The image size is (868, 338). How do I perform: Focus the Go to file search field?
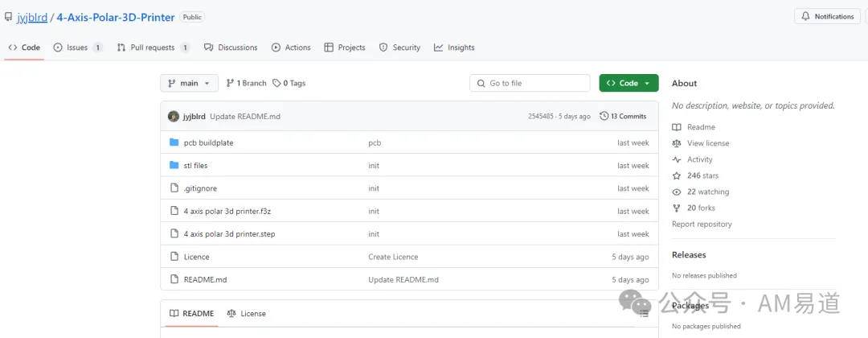coord(530,83)
